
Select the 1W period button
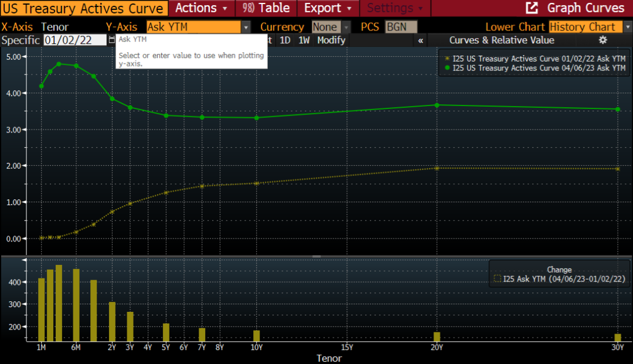[304, 40]
